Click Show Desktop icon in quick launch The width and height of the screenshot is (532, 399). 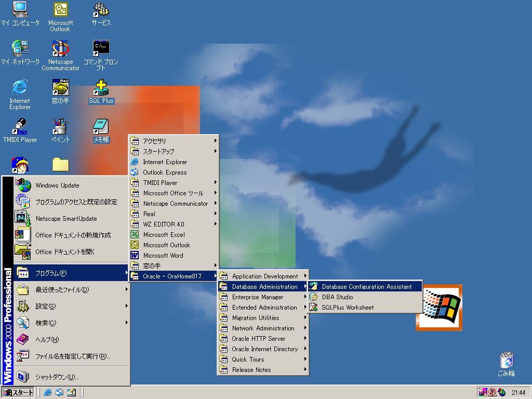click(72, 392)
